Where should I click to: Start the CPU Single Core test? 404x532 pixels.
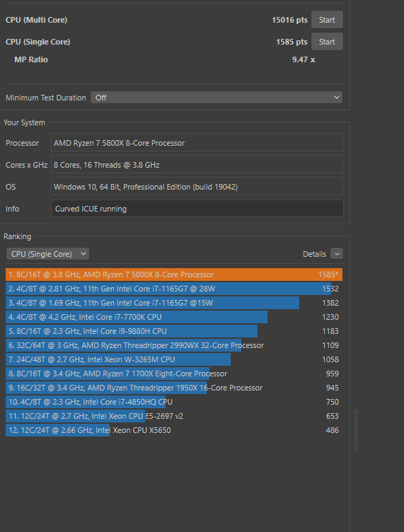coord(327,42)
